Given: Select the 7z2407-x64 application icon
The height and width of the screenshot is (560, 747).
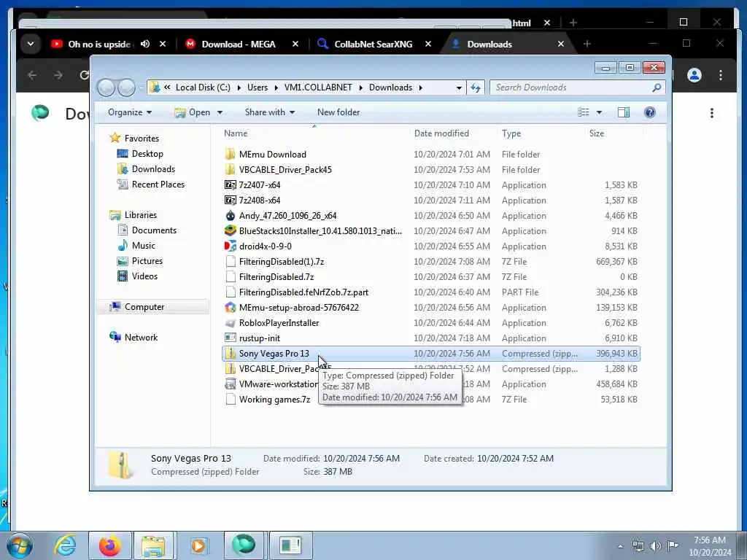Looking at the screenshot, I should 231,184.
